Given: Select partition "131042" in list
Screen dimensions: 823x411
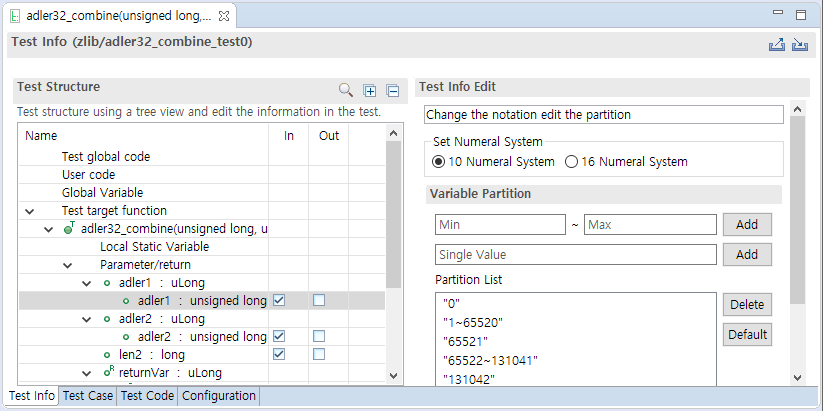Looking at the screenshot, I should (576, 380).
